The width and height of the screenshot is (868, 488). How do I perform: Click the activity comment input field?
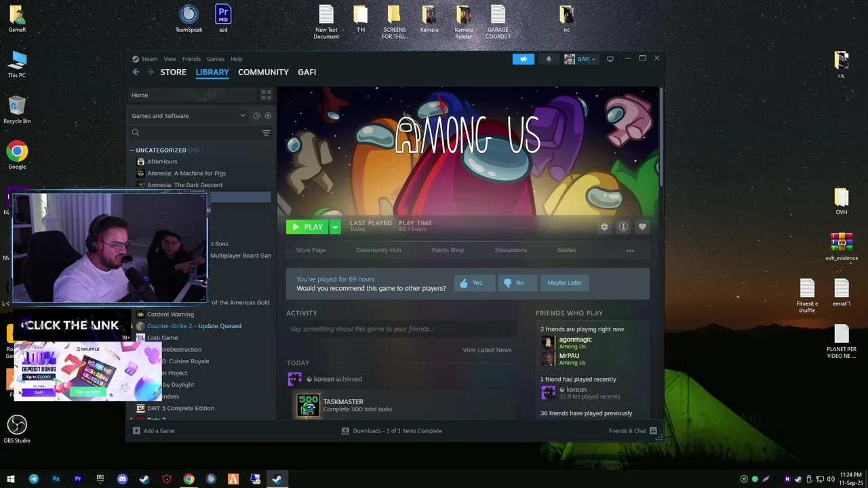click(x=401, y=329)
